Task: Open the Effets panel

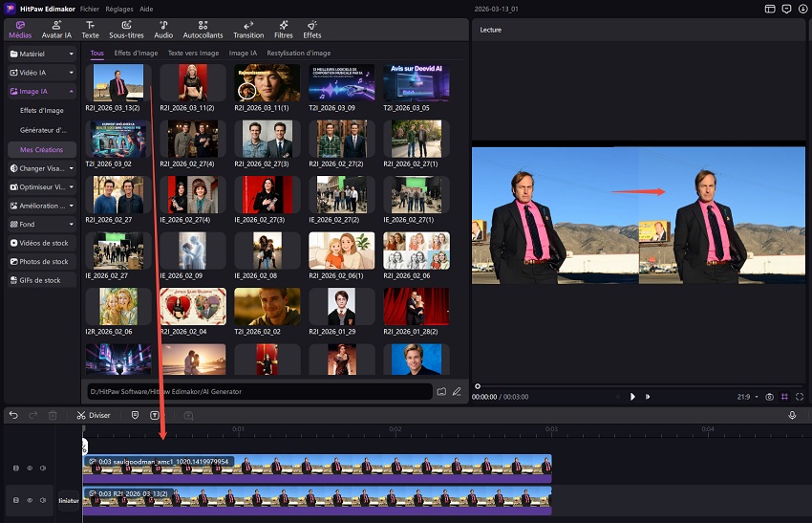Action: pyautogui.click(x=312, y=30)
